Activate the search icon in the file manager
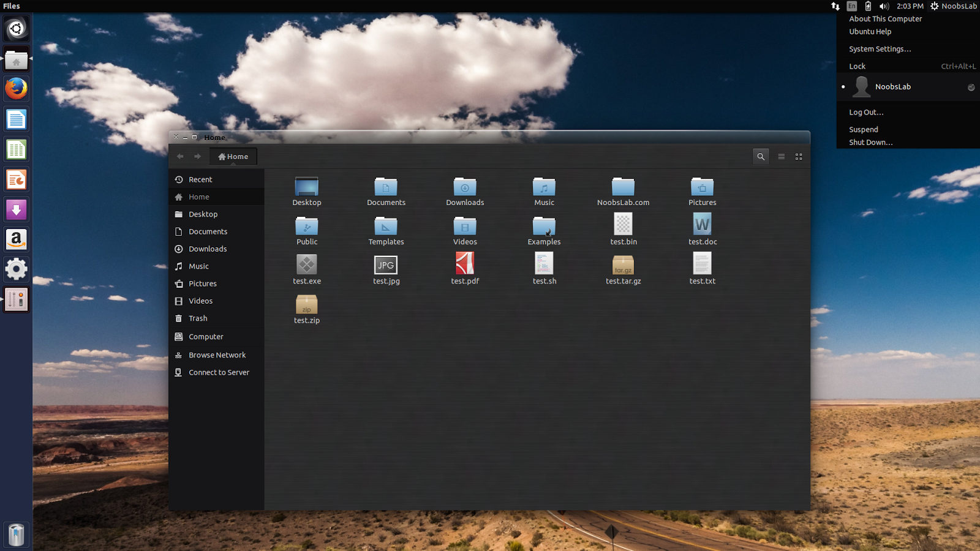Image resolution: width=980 pixels, height=551 pixels. 761,157
